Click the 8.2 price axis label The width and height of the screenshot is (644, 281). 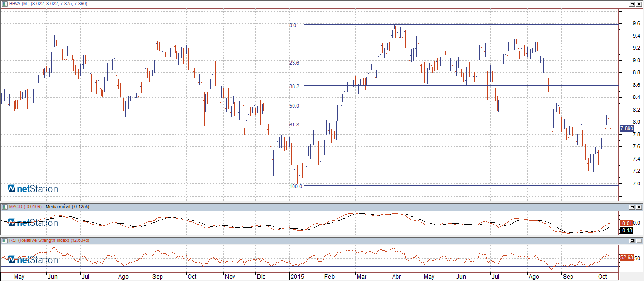pyautogui.click(x=637, y=110)
